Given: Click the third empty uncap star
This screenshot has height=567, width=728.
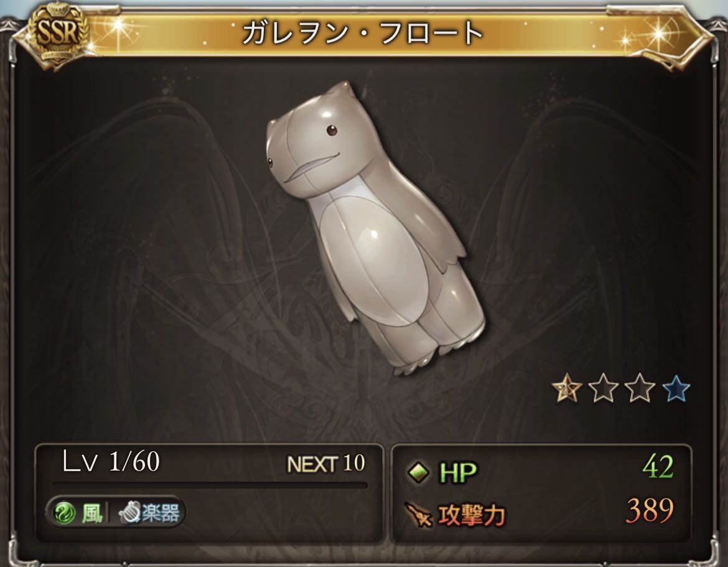Looking at the screenshot, I should [639, 388].
